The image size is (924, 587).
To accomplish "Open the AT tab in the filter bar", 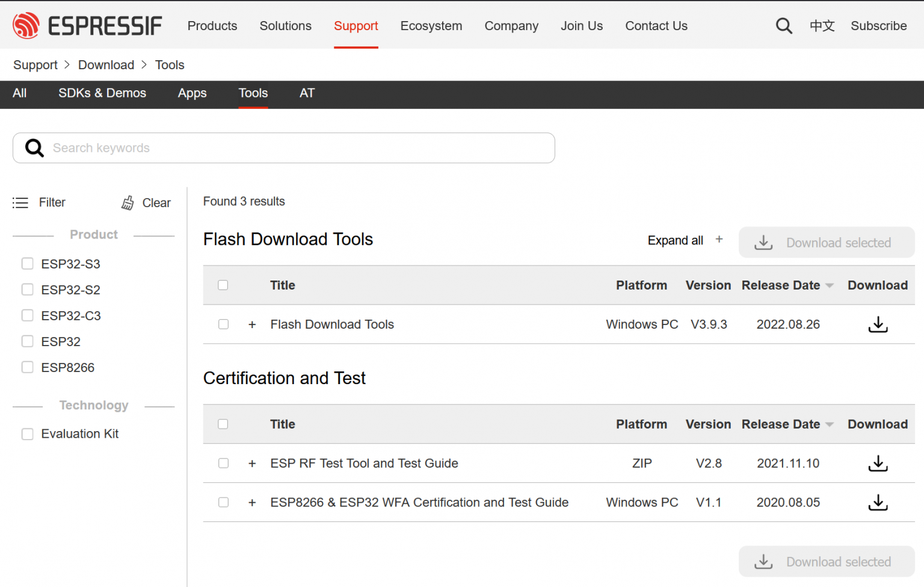I will (307, 93).
